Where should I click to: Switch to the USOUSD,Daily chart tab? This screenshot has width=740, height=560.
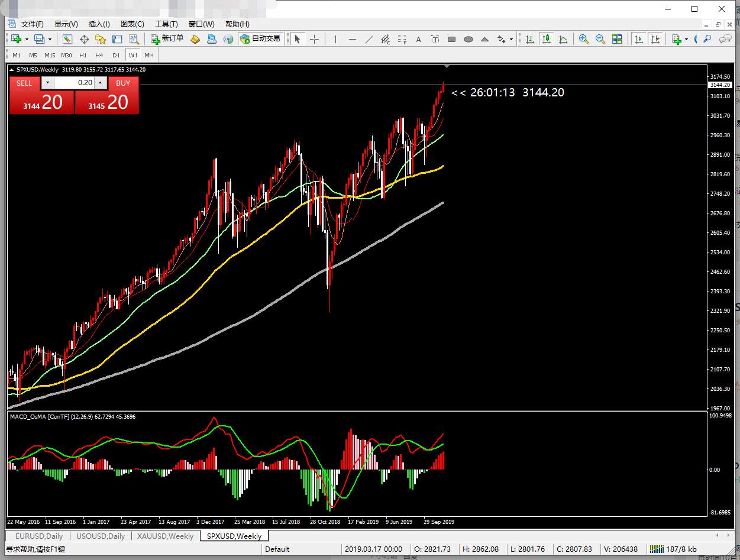[101, 536]
